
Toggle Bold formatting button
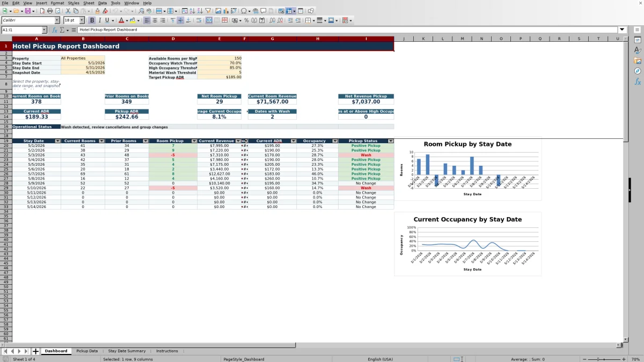(92, 20)
